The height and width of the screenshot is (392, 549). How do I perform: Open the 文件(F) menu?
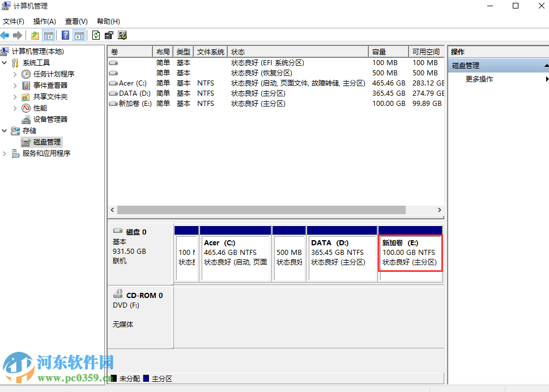point(12,21)
